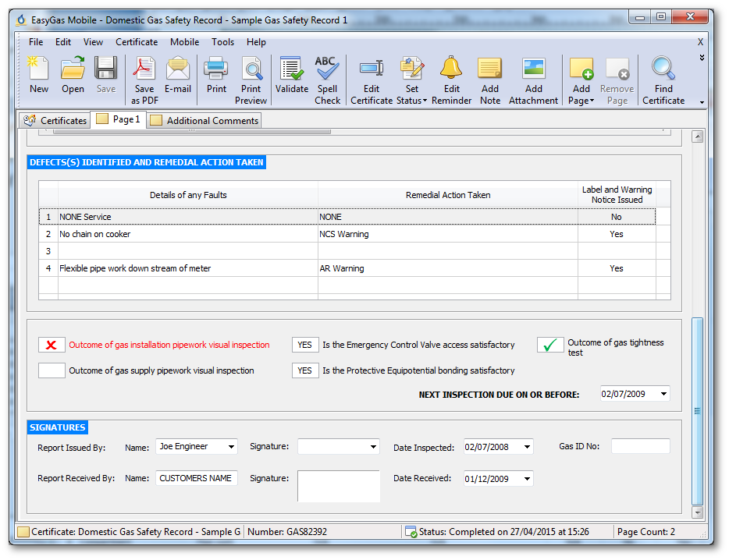Open toolbar options arrow at far right
The height and width of the screenshot is (560, 729).
[702, 102]
